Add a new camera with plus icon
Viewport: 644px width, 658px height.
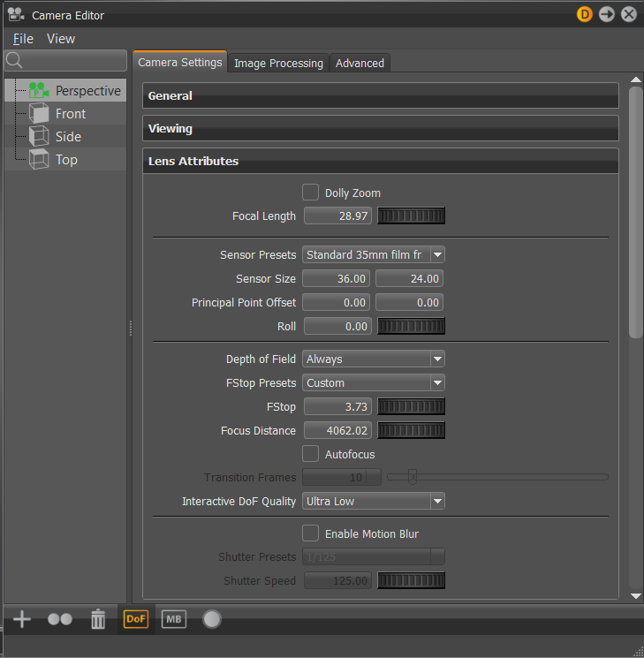pos(22,619)
